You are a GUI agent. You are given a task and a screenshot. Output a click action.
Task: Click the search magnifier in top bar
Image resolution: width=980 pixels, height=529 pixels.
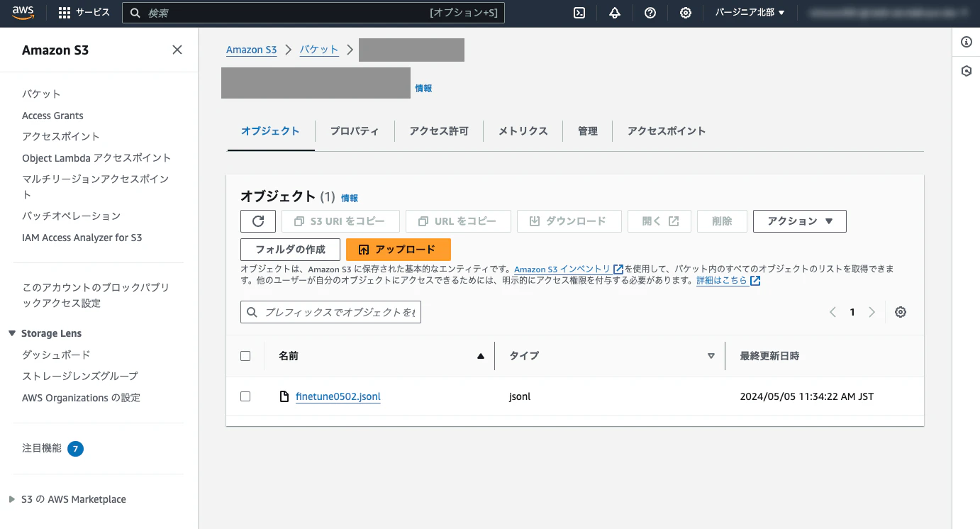click(135, 13)
